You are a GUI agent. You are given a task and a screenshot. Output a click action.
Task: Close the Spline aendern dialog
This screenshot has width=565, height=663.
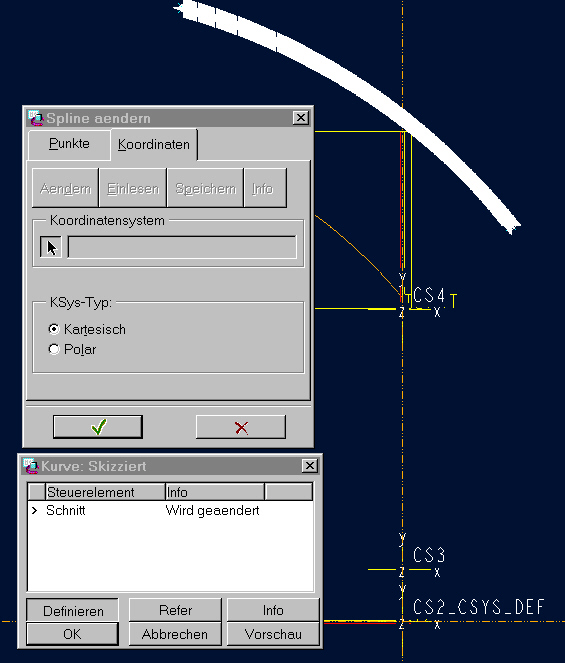coord(301,118)
